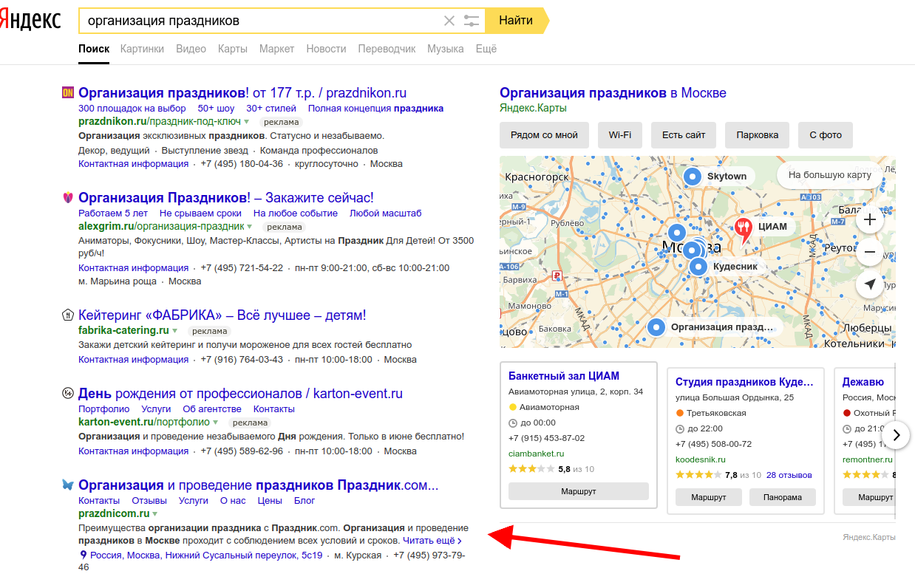Image resolution: width=915 pixels, height=588 pixels.
Task: Clear the search query with the X icon
Action: point(449,21)
